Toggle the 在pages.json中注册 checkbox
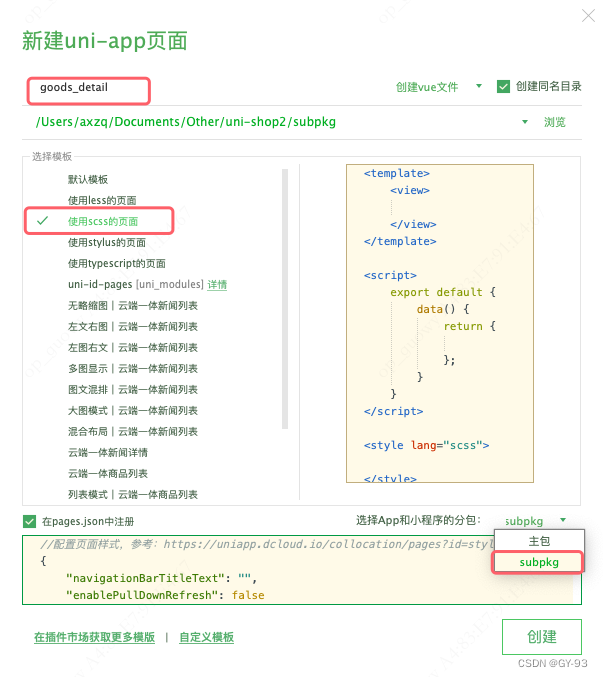Screen dimensions: 603x677 29,522
